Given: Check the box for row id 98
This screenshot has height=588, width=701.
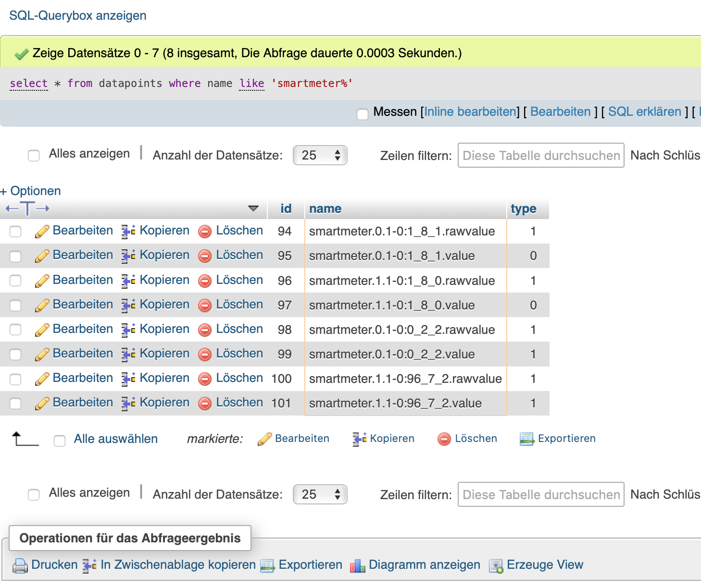Looking at the screenshot, I should tap(15, 330).
